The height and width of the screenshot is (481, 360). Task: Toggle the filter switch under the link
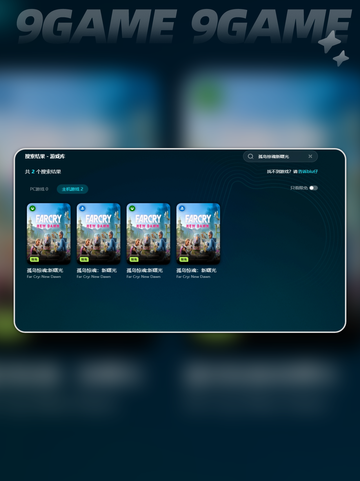(x=313, y=188)
